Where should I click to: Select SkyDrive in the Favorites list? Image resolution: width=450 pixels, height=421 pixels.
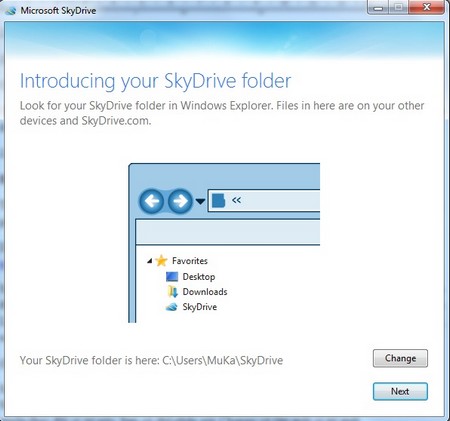199,307
